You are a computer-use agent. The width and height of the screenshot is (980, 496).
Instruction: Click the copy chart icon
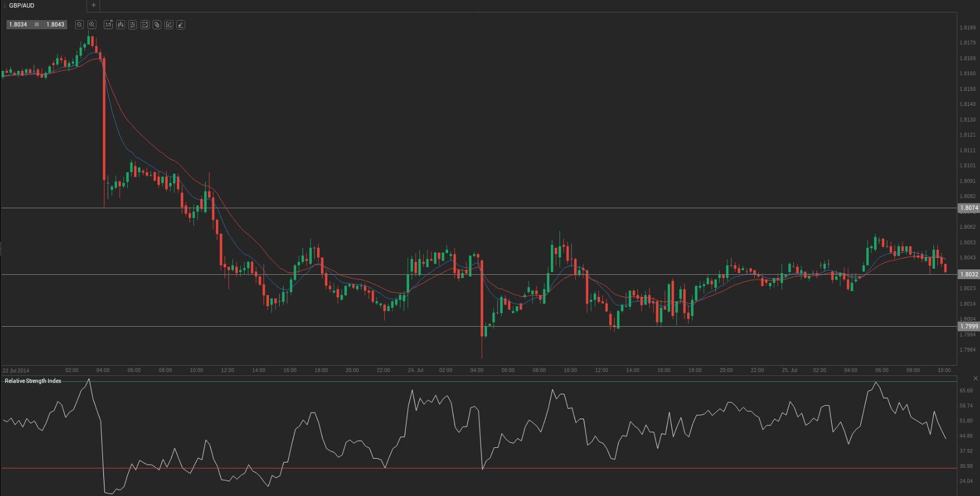pos(157,25)
